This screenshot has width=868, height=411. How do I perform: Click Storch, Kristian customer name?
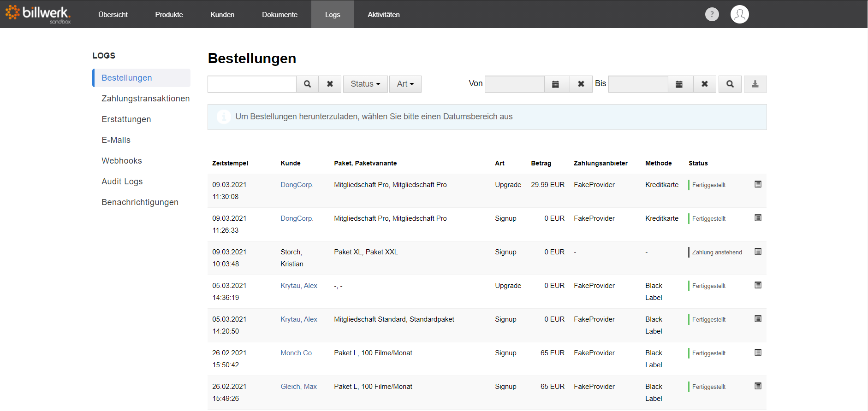[x=292, y=258]
